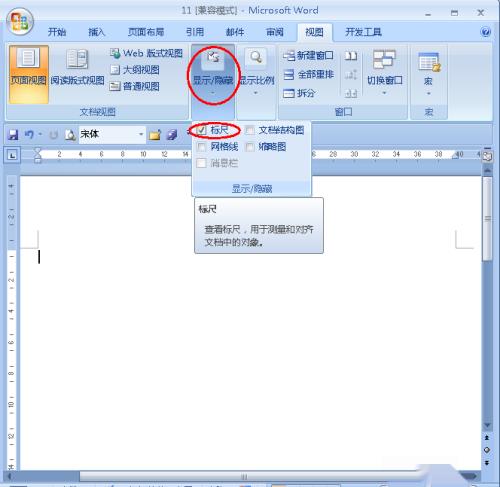
Task: Open the select browse object button
Action: [487, 450]
